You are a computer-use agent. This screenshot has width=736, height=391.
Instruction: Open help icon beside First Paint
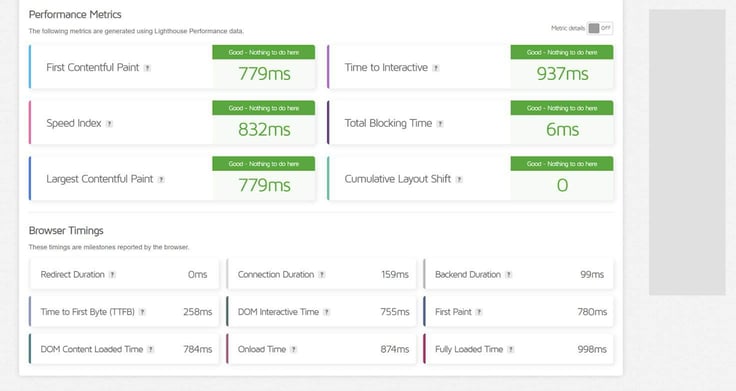(479, 312)
